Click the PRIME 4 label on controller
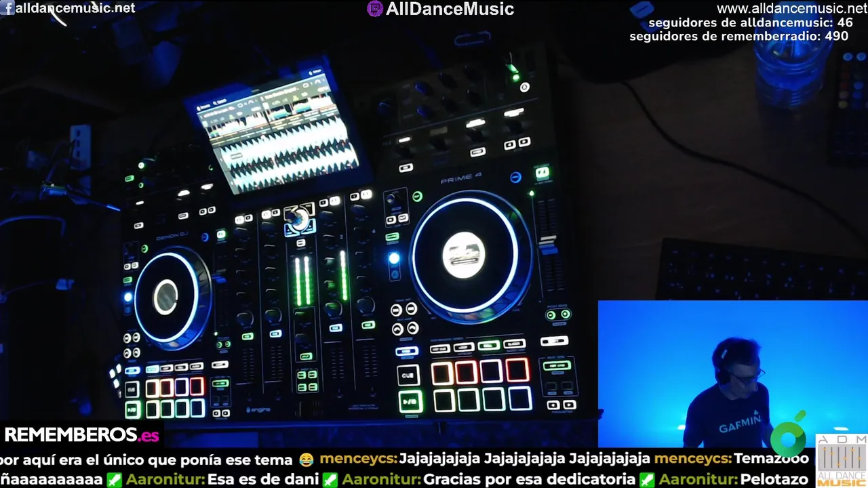This screenshot has width=868, height=488. (461, 180)
